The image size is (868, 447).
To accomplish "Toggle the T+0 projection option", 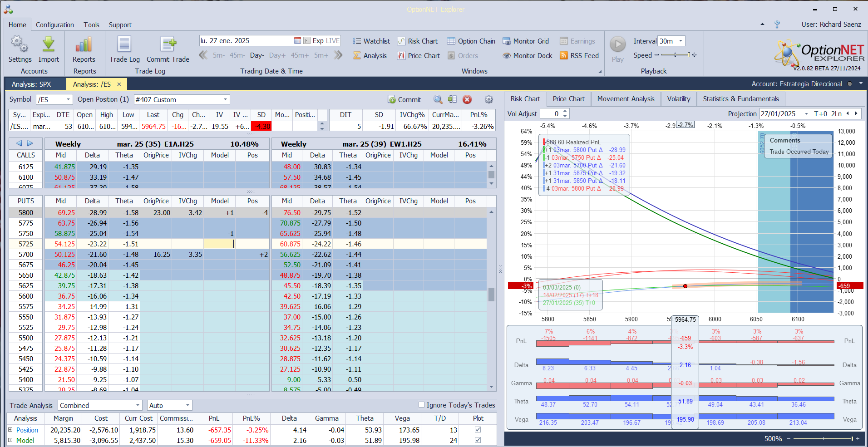I will coord(821,114).
